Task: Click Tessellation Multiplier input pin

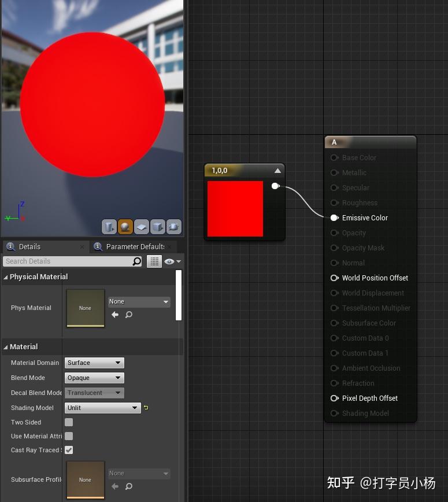Action: (334, 308)
